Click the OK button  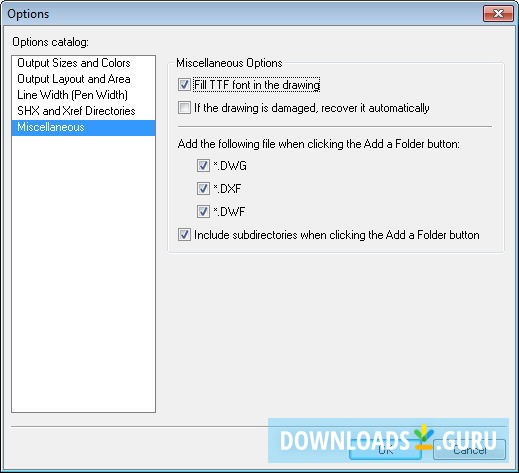tap(386, 450)
